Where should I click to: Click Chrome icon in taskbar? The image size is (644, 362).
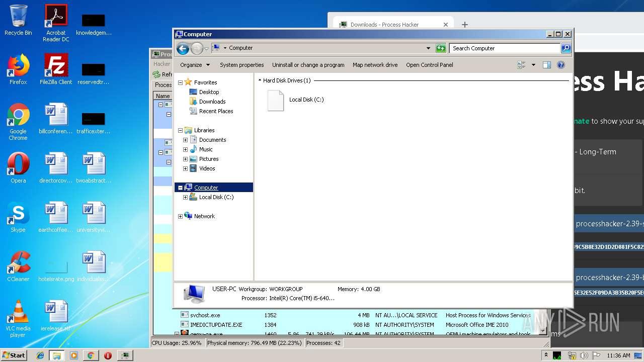pos(91,355)
